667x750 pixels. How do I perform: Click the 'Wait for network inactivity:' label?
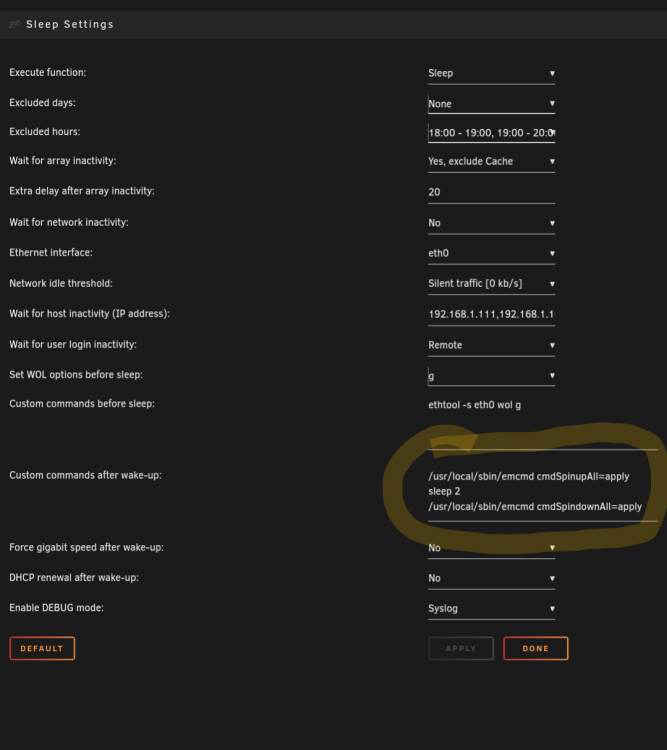69,222
